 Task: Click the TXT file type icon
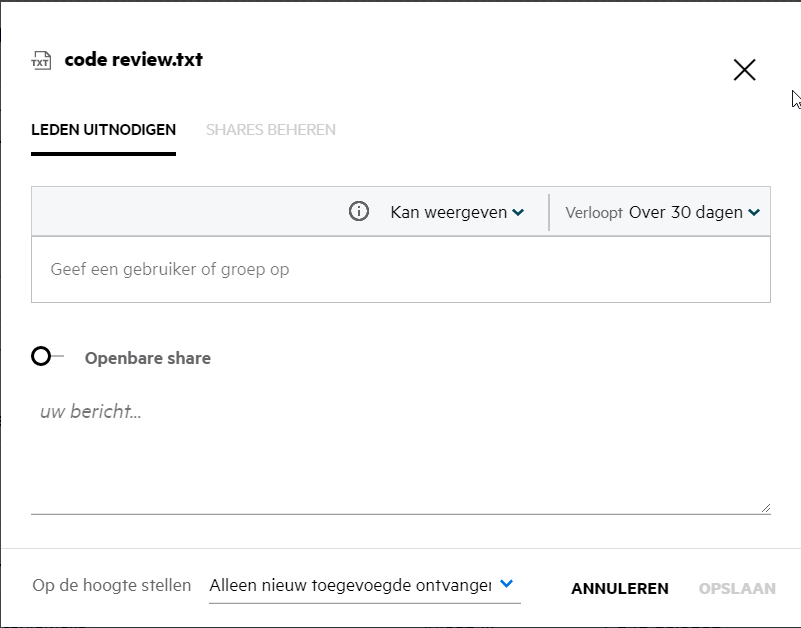[x=41, y=61]
